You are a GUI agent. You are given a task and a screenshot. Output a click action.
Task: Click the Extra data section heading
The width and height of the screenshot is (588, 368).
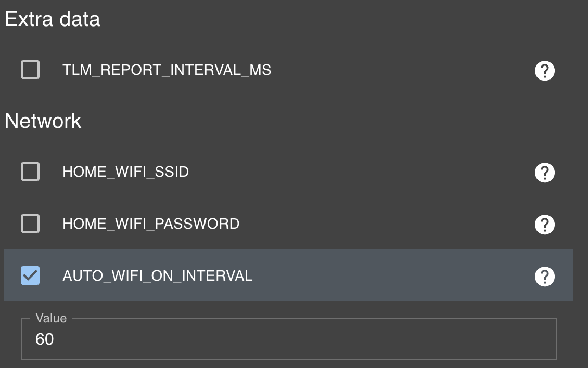[x=52, y=19]
